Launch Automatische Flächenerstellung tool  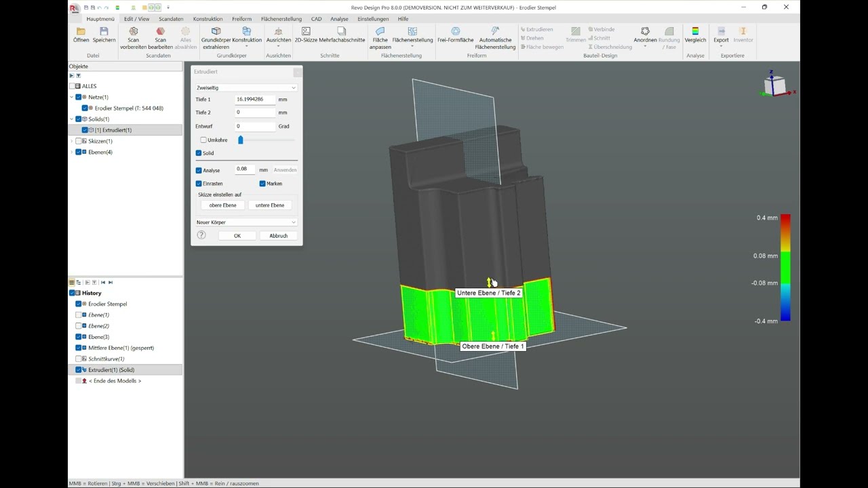pos(495,32)
